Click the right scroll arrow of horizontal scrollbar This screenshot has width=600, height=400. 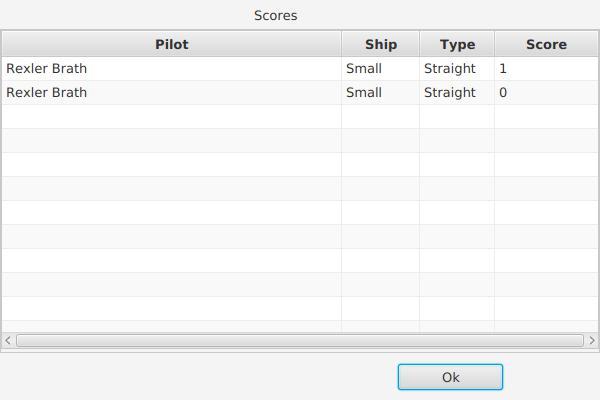pyautogui.click(x=592, y=340)
